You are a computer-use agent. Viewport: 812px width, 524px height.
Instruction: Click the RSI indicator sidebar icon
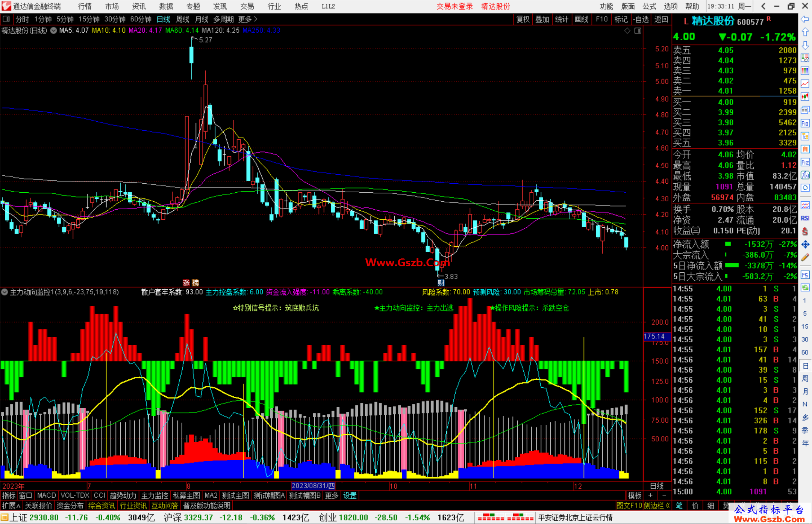pos(805,218)
